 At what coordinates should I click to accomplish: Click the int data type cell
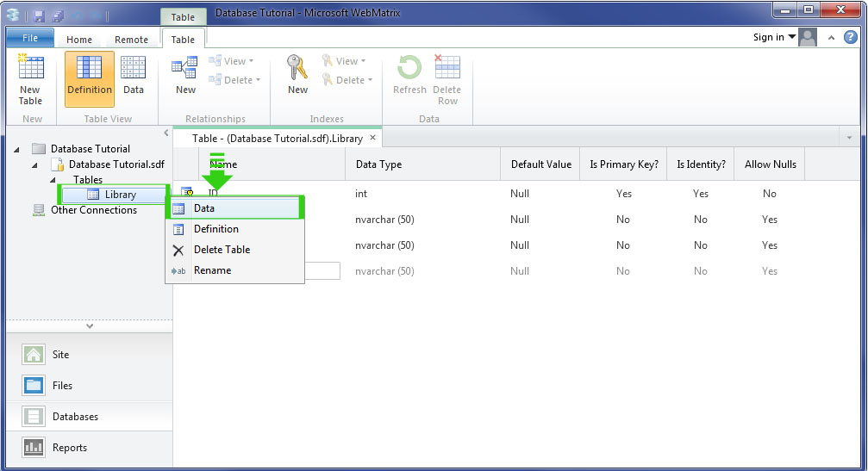tap(361, 194)
